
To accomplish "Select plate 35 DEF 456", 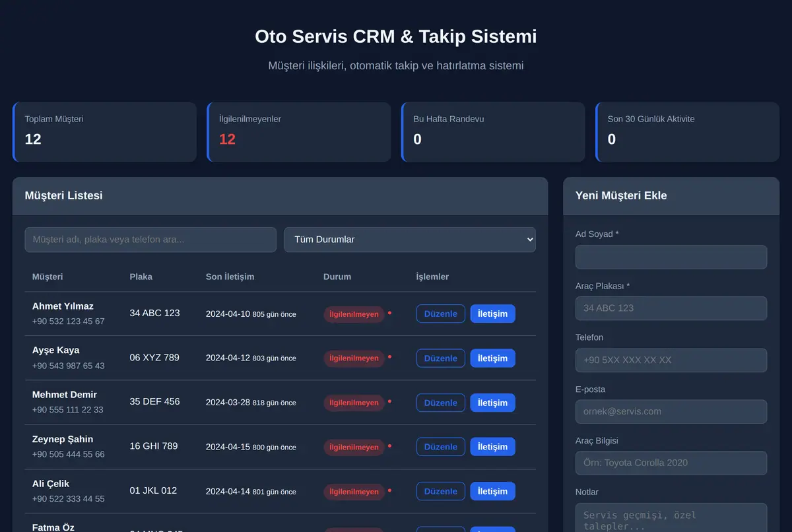I will point(154,401).
